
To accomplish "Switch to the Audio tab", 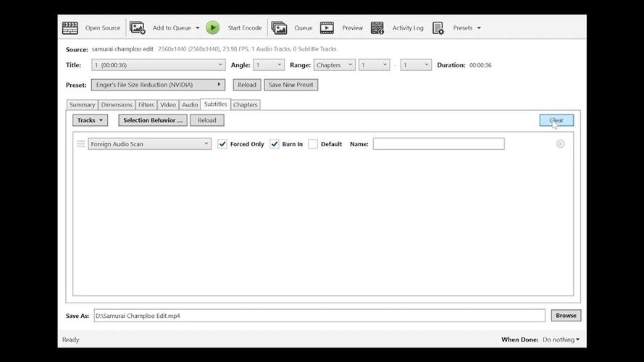I will click(190, 105).
